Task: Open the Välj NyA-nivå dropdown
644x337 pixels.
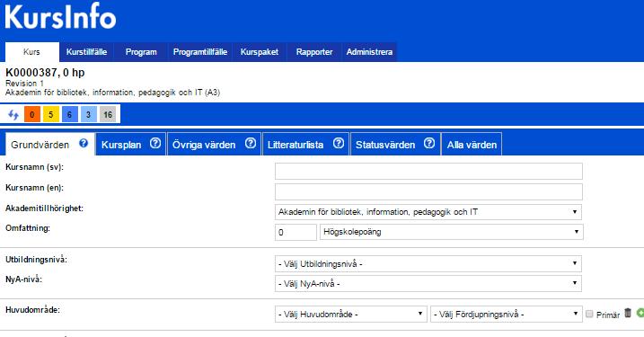Action: [428, 284]
